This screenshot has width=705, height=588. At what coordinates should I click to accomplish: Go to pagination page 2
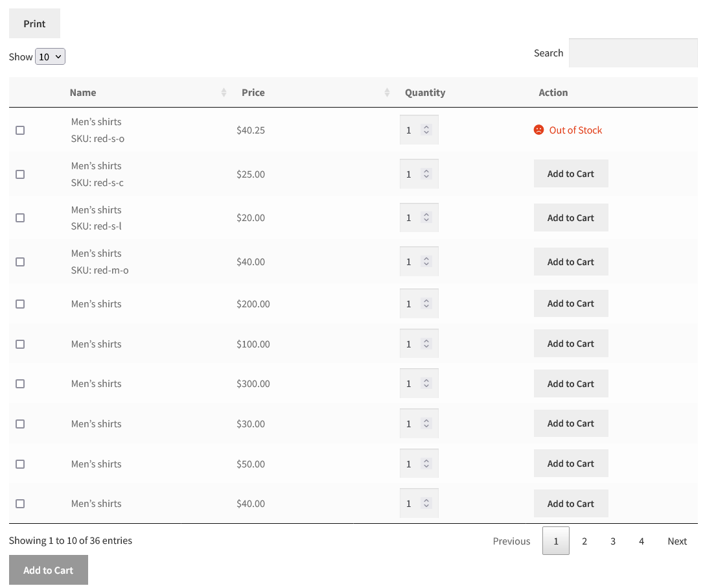tap(584, 541)
